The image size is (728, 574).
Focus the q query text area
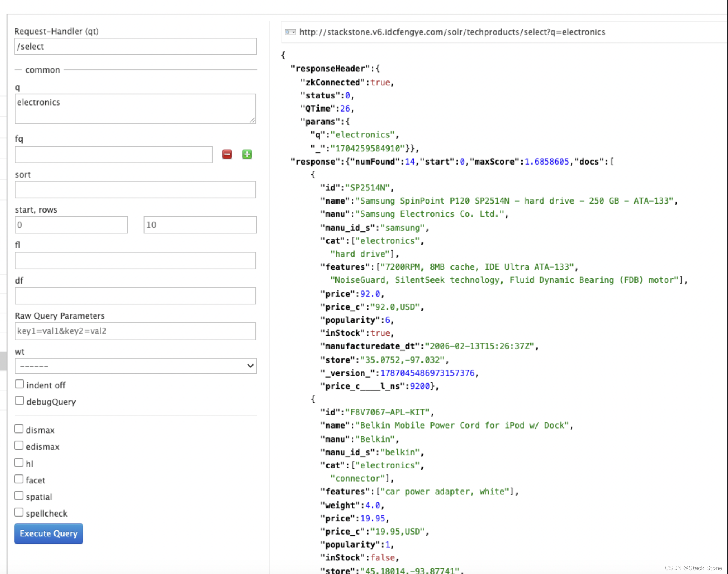[x=135, y=109]
